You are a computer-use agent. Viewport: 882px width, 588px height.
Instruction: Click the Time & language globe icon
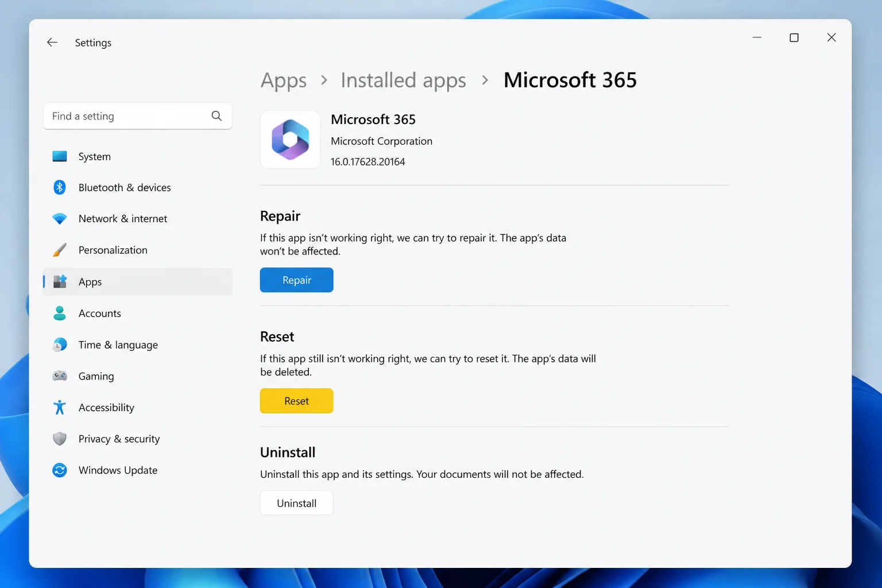coord(60,345)
